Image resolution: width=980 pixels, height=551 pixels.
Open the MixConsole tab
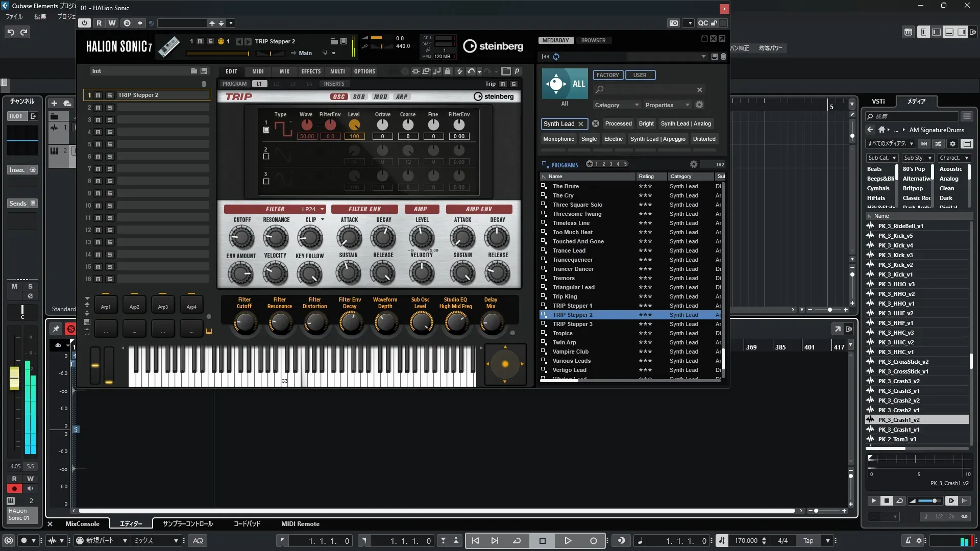(x=82, y=524)
